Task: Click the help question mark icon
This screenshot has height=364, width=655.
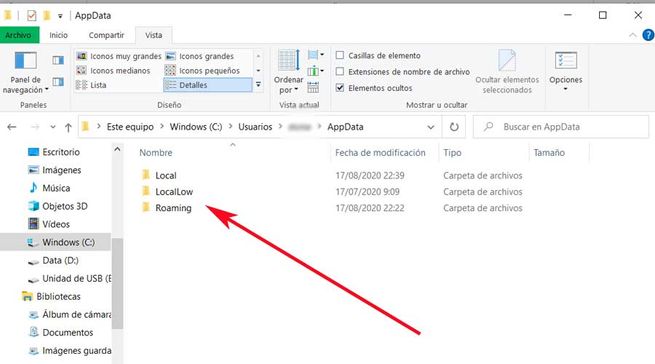Action: (648, 35)
